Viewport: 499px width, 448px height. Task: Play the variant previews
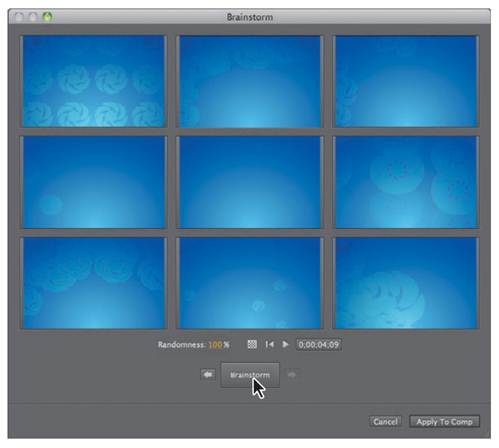285,344
